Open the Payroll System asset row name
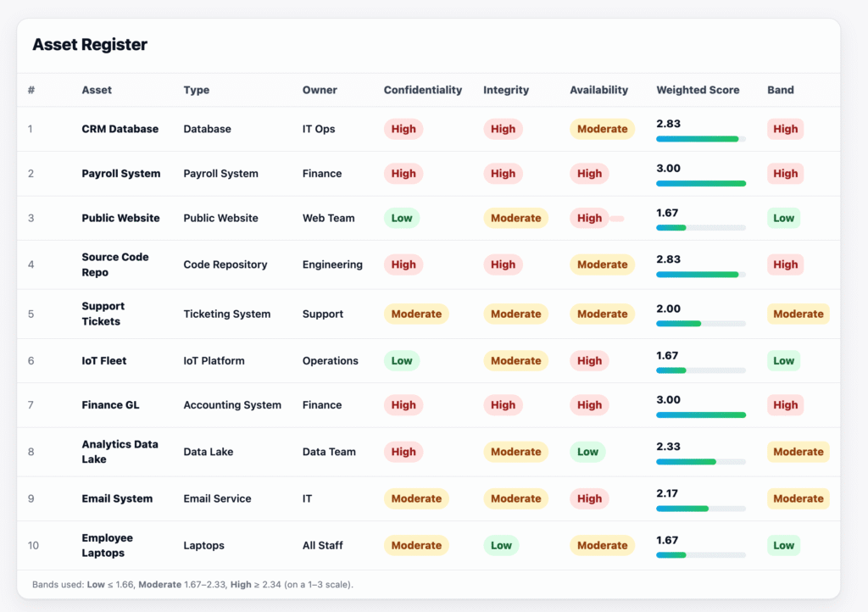The height and width of the screenshot is (612, 868). coord(121,174)
